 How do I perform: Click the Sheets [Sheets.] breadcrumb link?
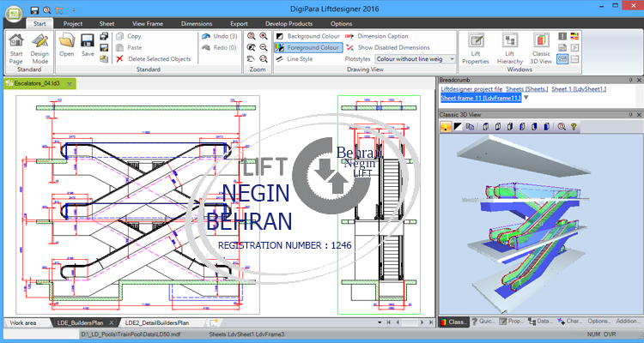527,89
